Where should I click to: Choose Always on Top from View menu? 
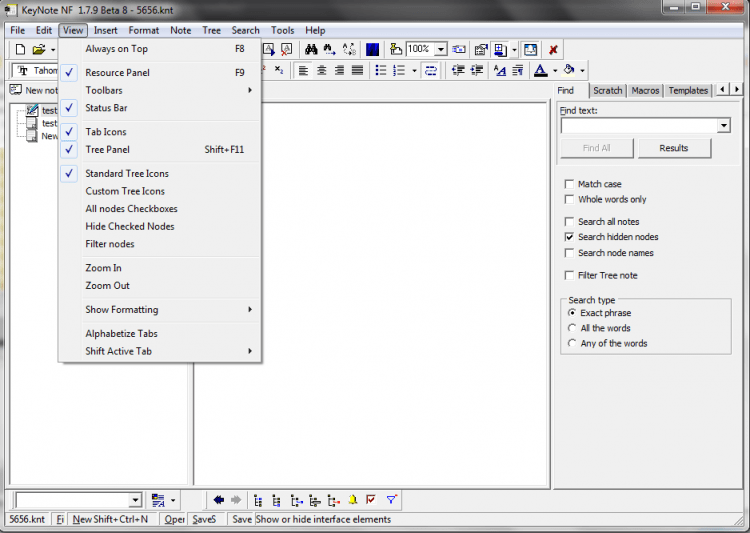[117, 49]
